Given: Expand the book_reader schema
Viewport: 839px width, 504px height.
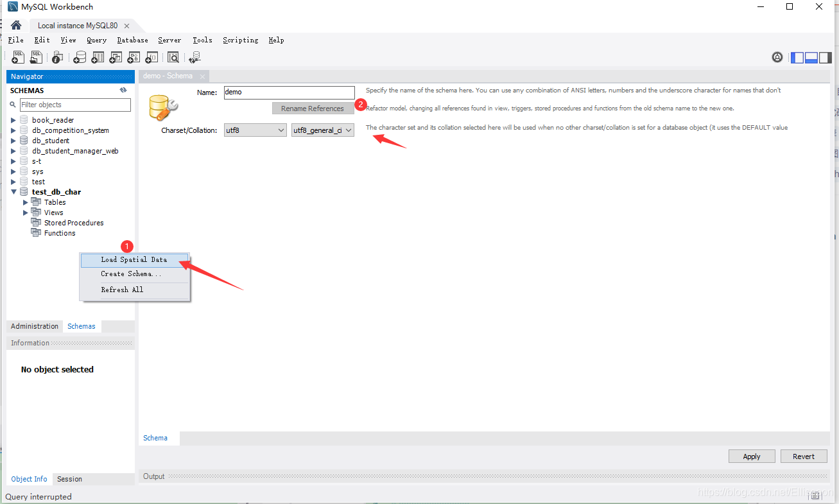Looking at the screenshot, I should pyautogui.click(x=13, y=120).
